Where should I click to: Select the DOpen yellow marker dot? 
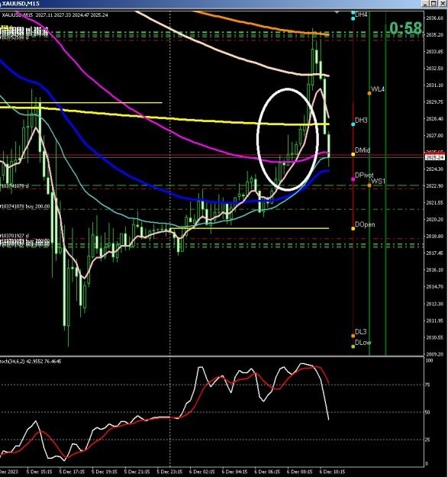click(353, 229)
